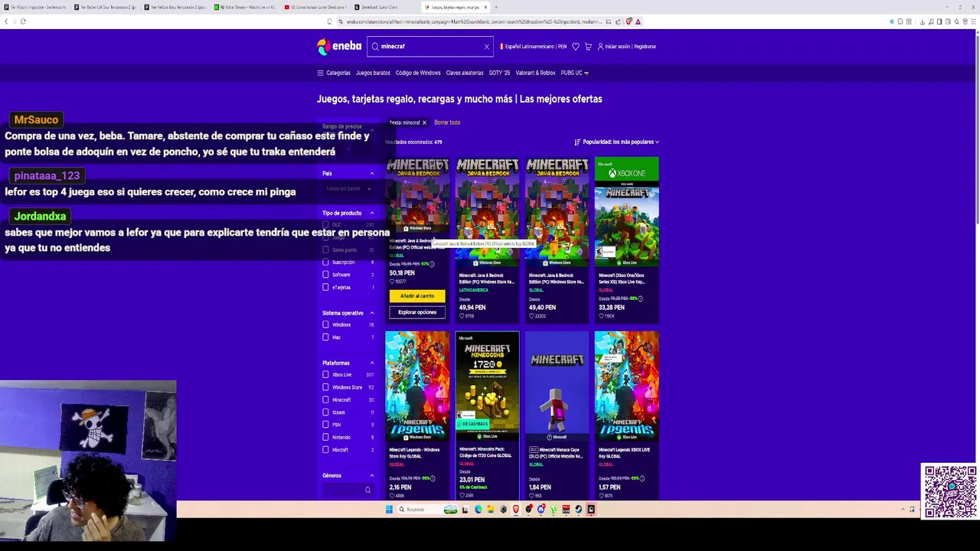Click the Registrarse link
Image resolution: width=980 pixels, height=551 pixels.
(645, 47)
